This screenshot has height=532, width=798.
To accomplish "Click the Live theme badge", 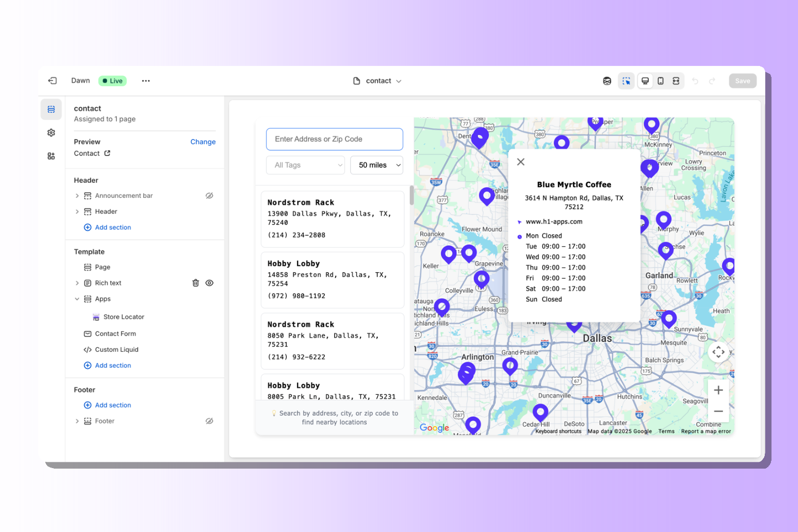I will click(x=113, y=81).
